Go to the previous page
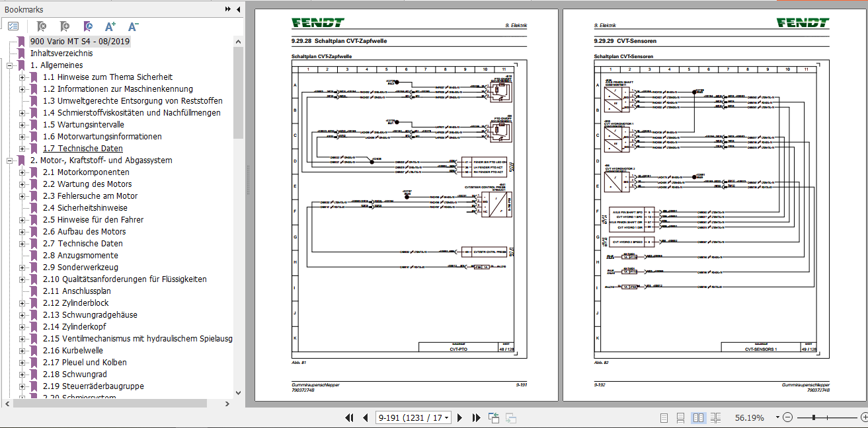Viewport: 868px width, 428px height. coord(365,417)
